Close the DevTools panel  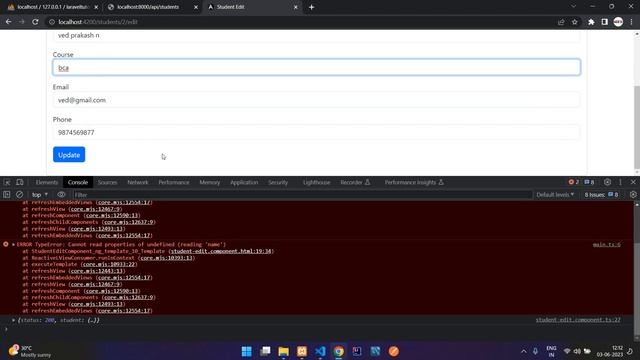coord(633,182)
